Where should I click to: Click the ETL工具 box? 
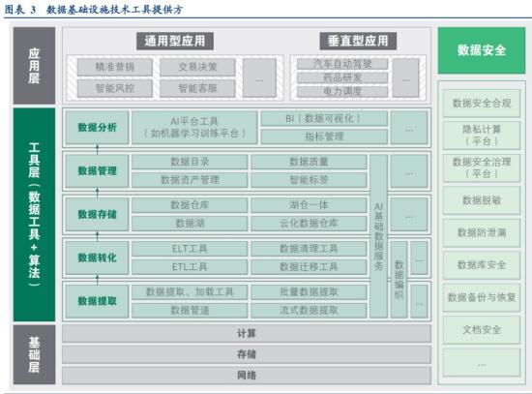(x=190, y=267)
